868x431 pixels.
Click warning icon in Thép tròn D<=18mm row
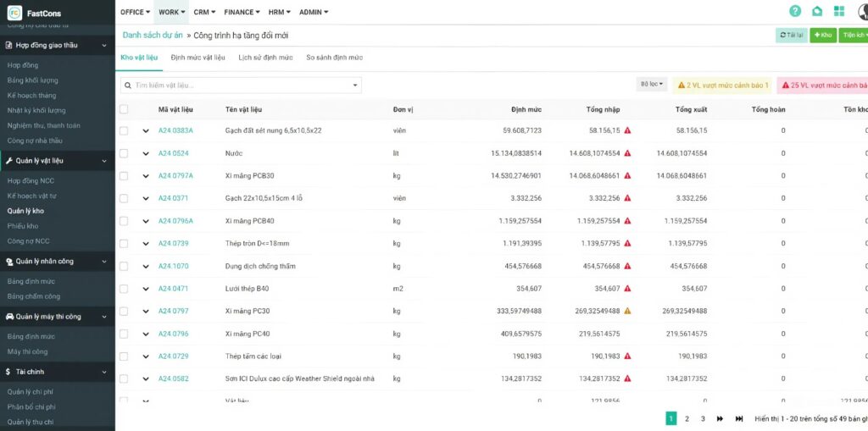627,243
